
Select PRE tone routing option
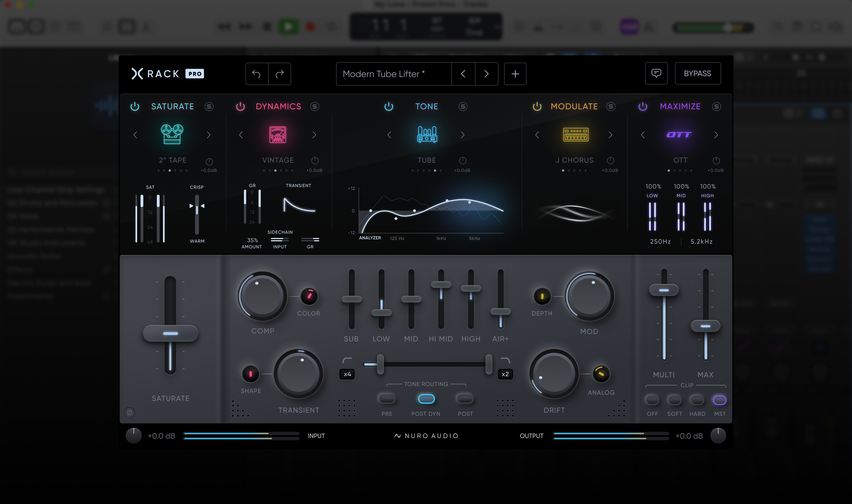pyautogui.click(x=387, y=399)
